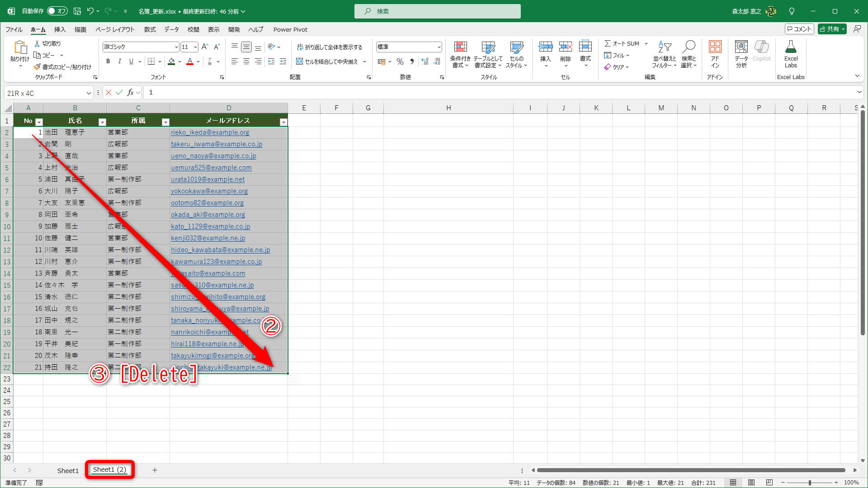Open Data Analysis icon in ribbon
The height and width of the screenshot is (488, 868).
point(741,47)
